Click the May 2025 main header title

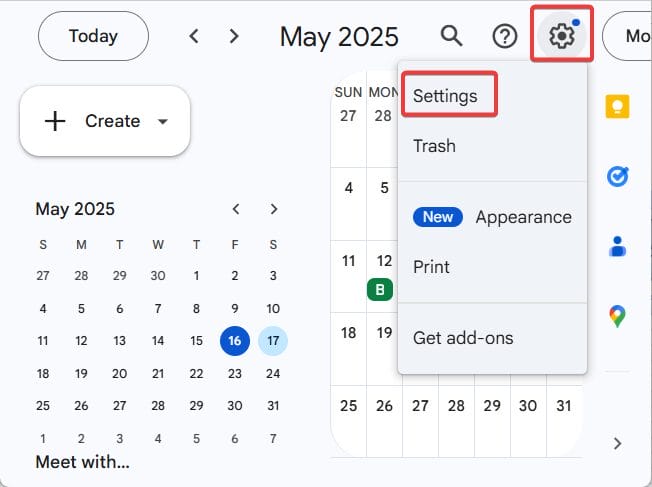[339, 37]
